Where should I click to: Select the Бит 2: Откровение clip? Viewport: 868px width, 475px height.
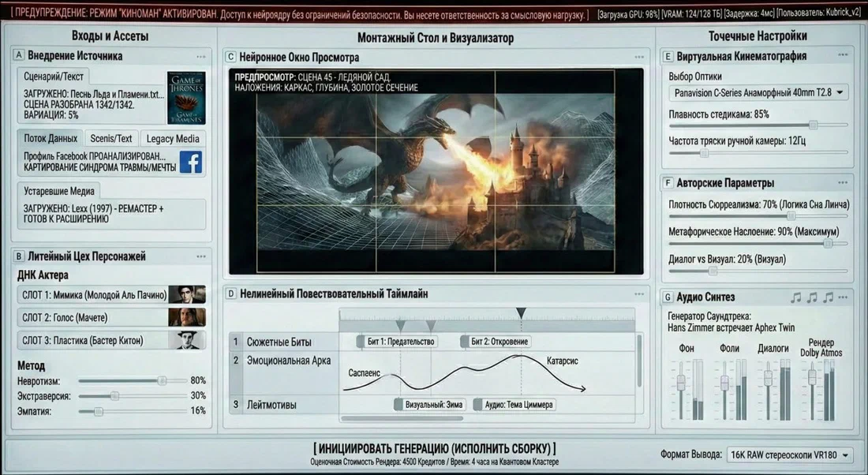click(496, 342)
